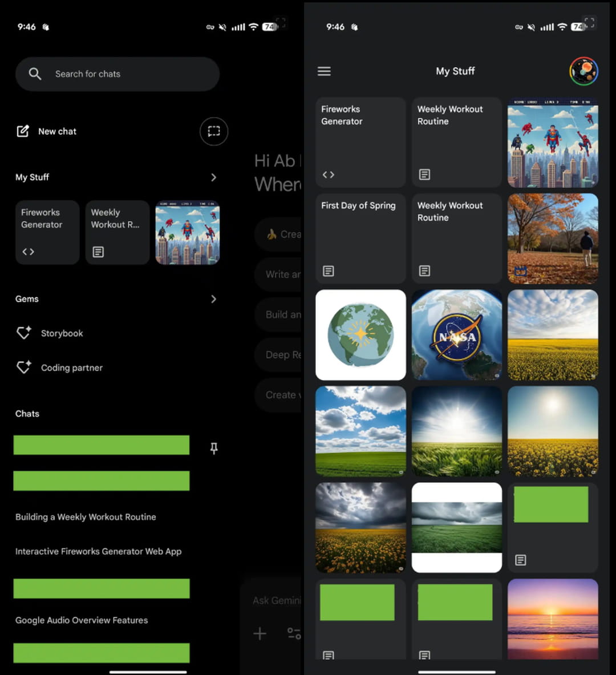Tap the Coding partner gem icon
This screenshot has width=616, height=675.
click(24, 367)
